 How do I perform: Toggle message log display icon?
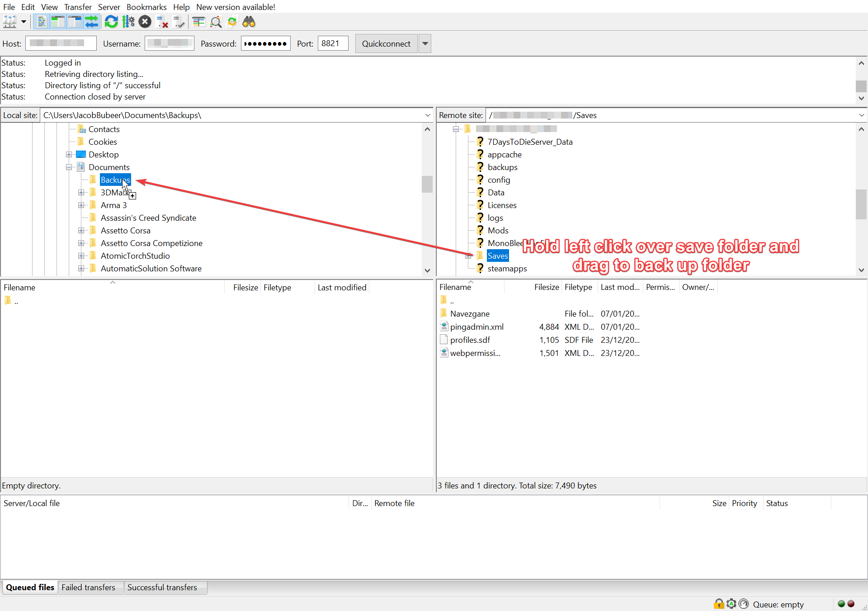click(41, 22)
